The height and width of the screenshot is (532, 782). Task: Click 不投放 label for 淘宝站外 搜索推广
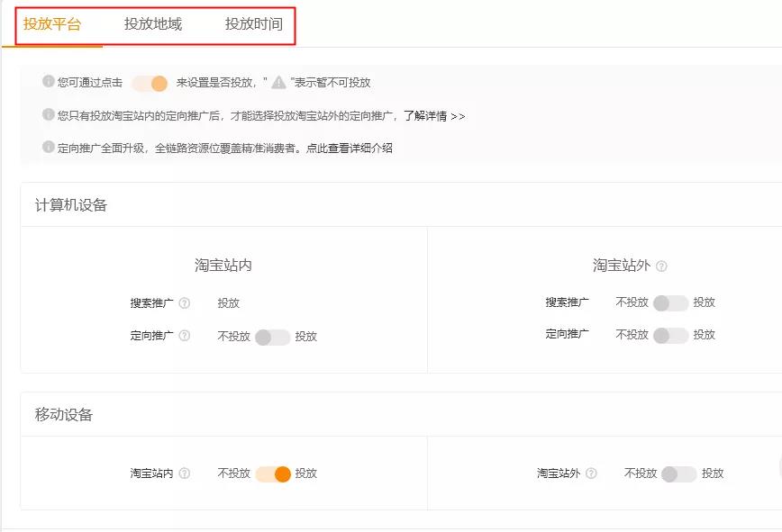632,302
